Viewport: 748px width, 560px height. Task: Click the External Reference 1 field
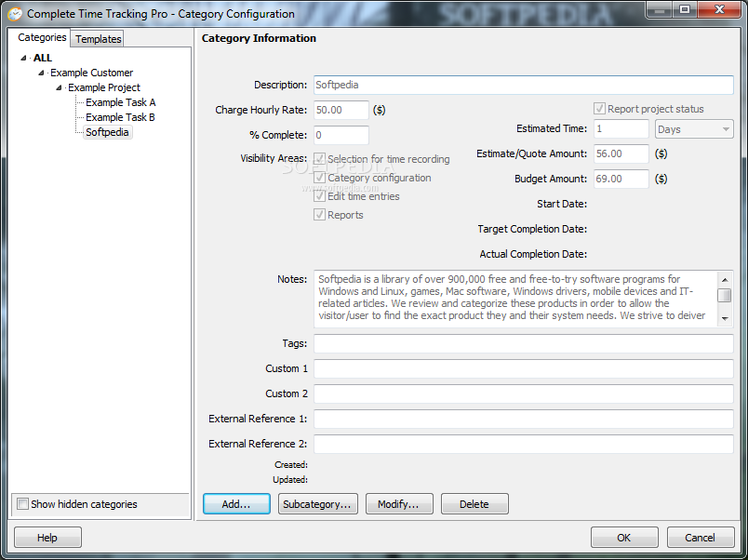(523, 419)
